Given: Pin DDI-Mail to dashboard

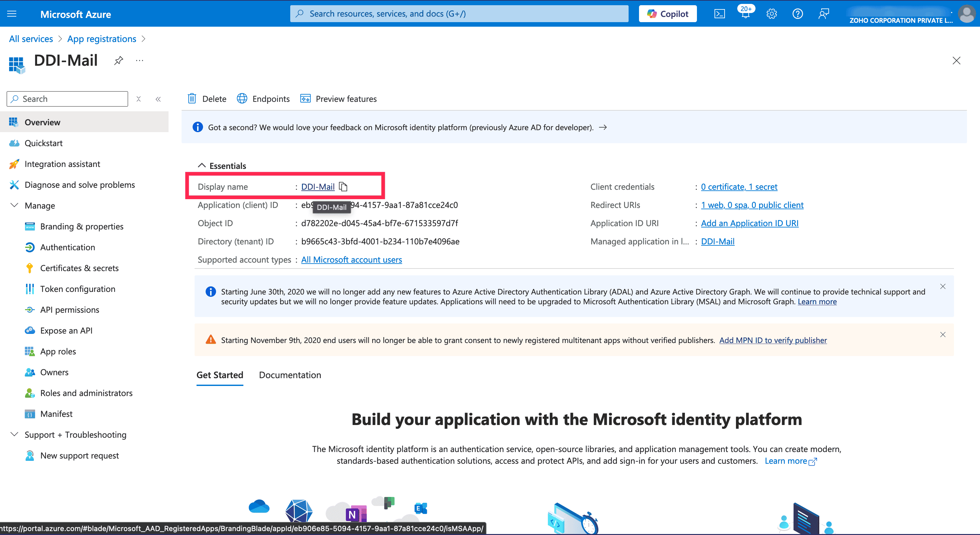Looking at the screenshot, I should (119, 61).
